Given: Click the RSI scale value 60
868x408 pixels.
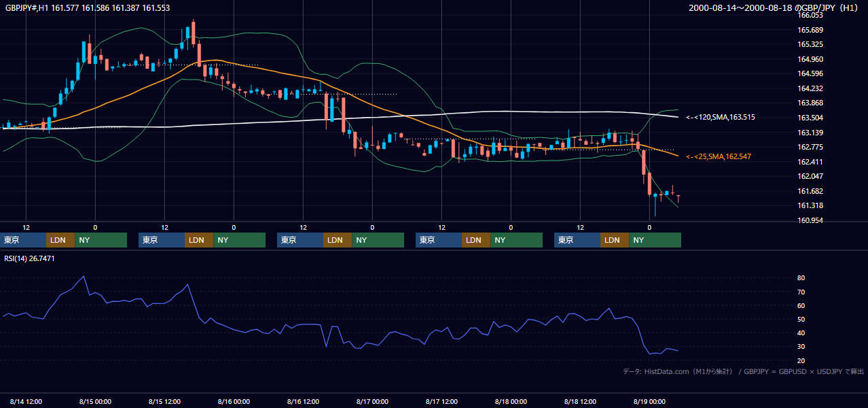Looking at the screenshot, I should [x=801, y=305].
